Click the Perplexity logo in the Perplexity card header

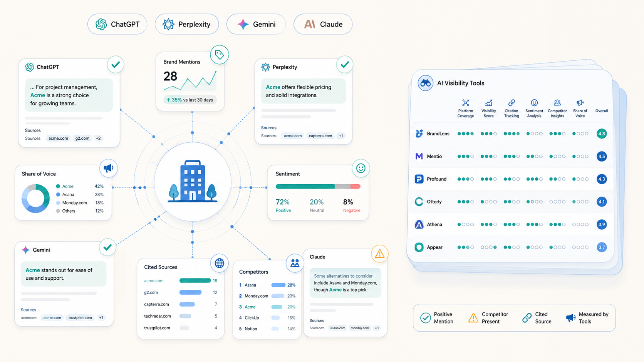pyautogui.click(x=265, y=67)
